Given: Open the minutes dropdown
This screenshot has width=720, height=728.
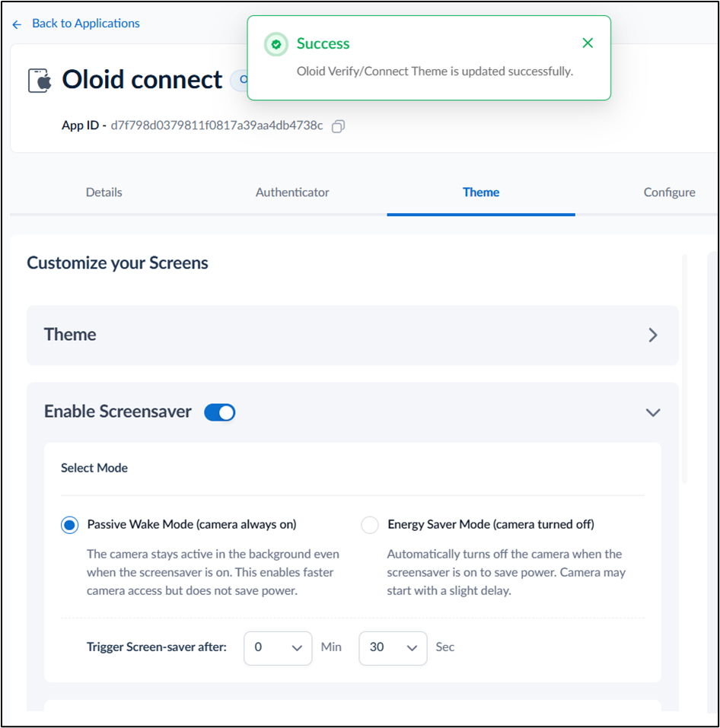Looking at the screenshot, I should pyautogui.click(x=278, y=648).
